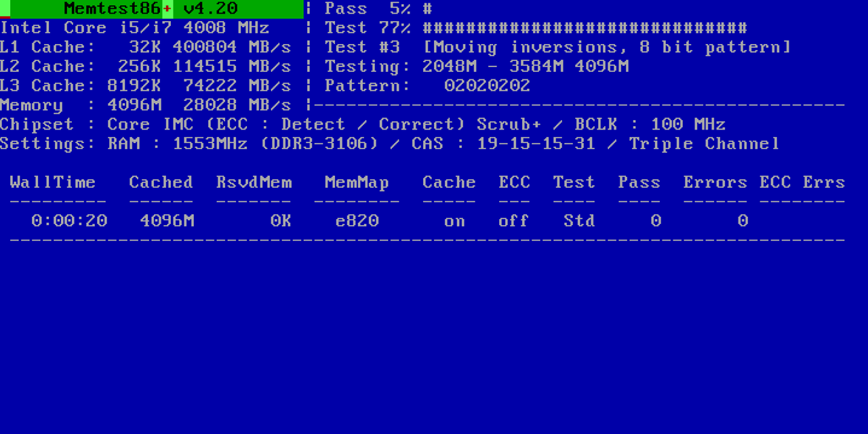Click the MemMap value e820
This screenshot has width=868, height=434.
357,221
